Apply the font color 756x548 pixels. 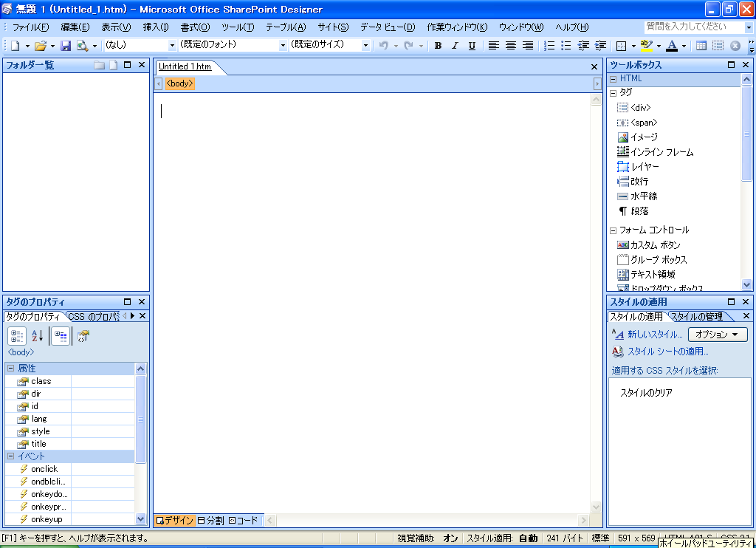[x=671, y=45]
